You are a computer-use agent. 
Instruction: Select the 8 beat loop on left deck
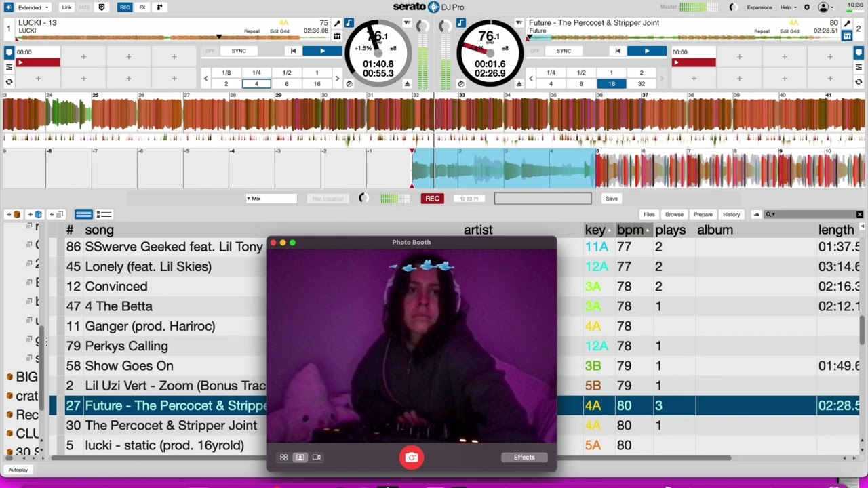(286, 84)
